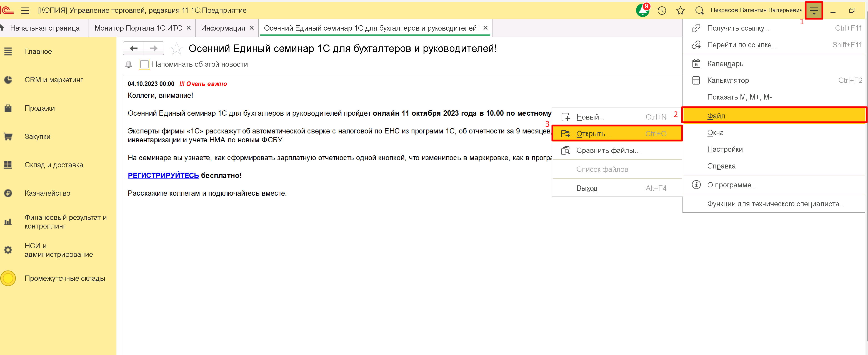
Task: Open НСИ и администрирование section
Action: (58, 250)
